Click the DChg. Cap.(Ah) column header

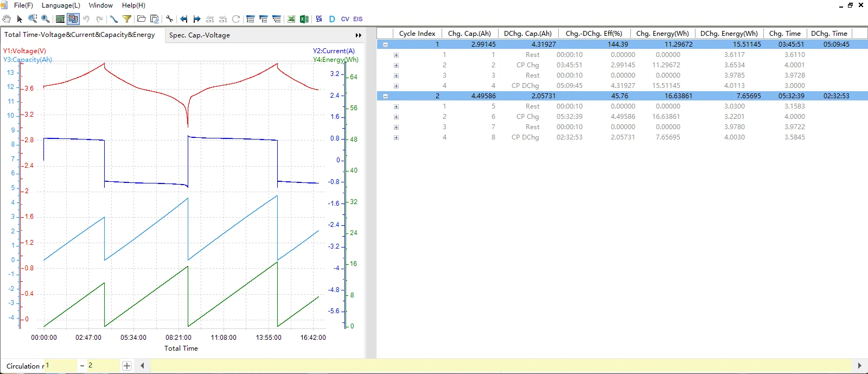528,34
